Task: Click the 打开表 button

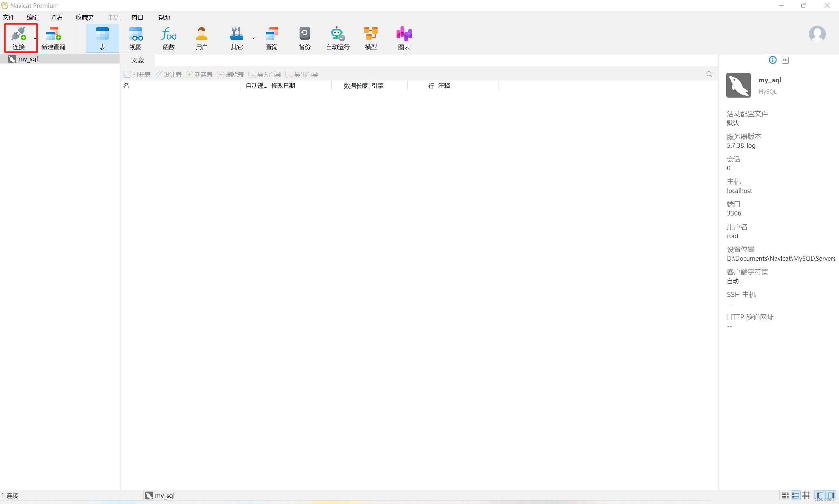Action: click(x=137, y=74)
